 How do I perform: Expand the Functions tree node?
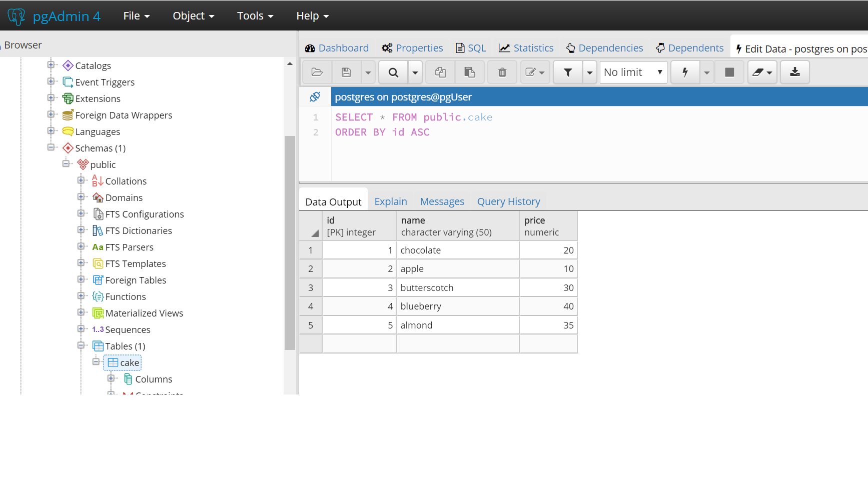tap(81, 296)
